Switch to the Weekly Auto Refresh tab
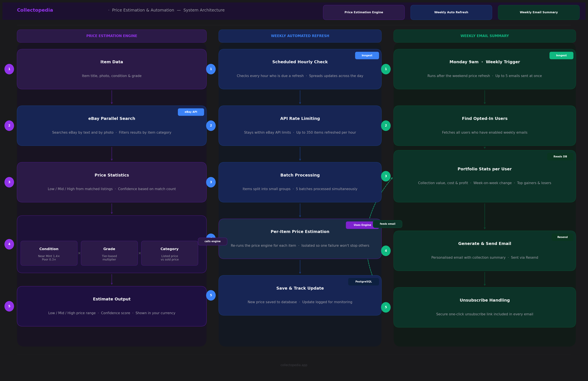The image size is (588, 381). [x=451, y=12]
